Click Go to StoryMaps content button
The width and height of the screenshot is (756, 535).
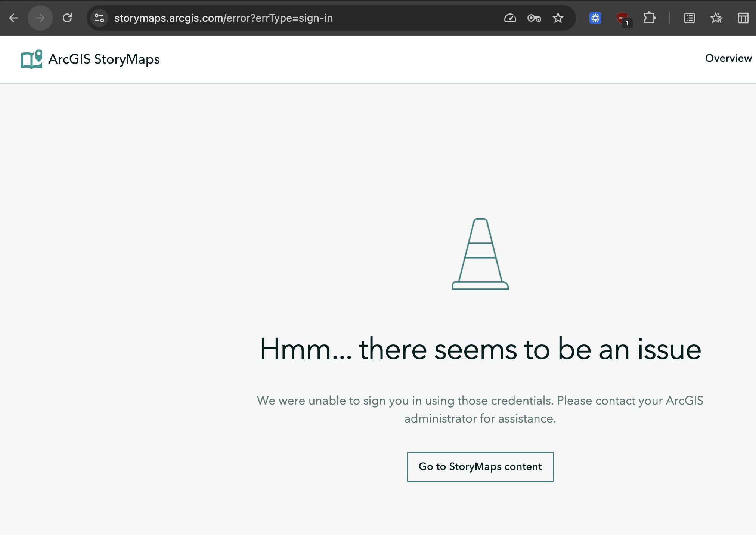[480, 467]
